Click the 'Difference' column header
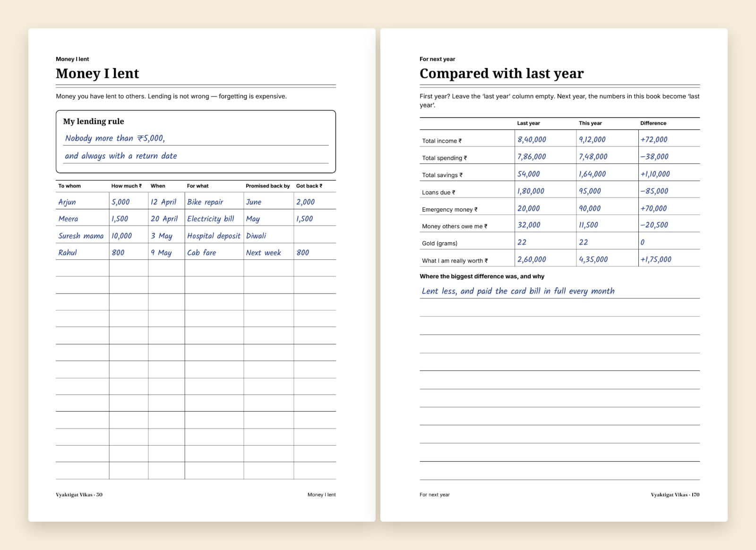 (x=653, y=123)
